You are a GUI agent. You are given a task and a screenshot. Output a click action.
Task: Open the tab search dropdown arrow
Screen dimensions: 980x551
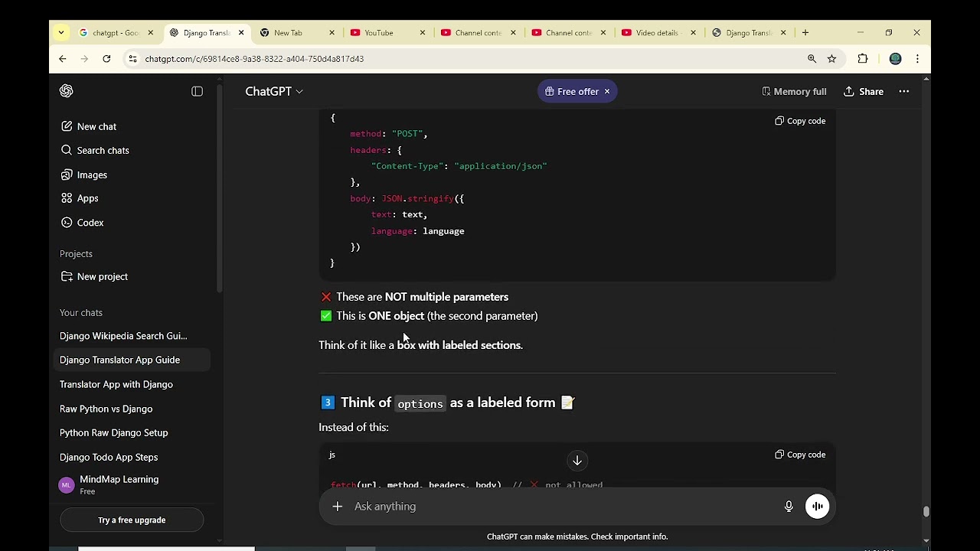pyautogui.click(x=61, y=32)
